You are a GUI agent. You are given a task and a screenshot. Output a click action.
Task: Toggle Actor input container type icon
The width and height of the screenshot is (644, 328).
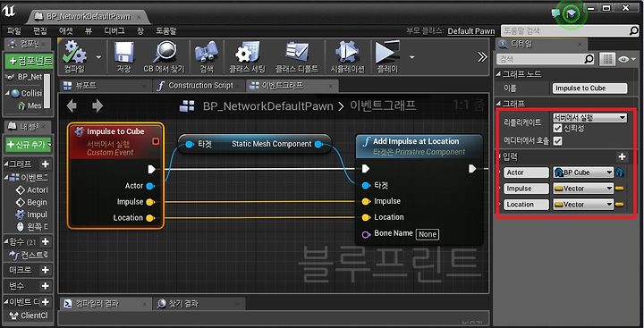620,172
